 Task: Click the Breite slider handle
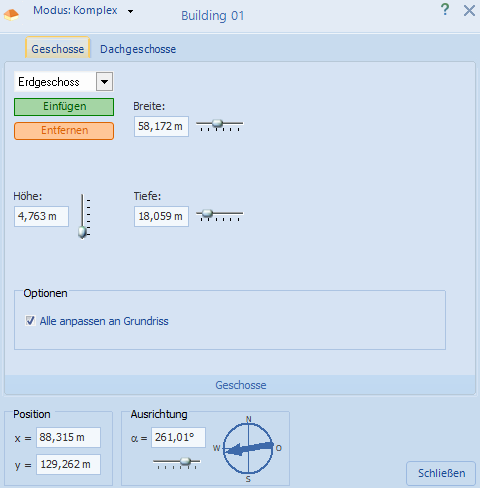click(218, 123)
